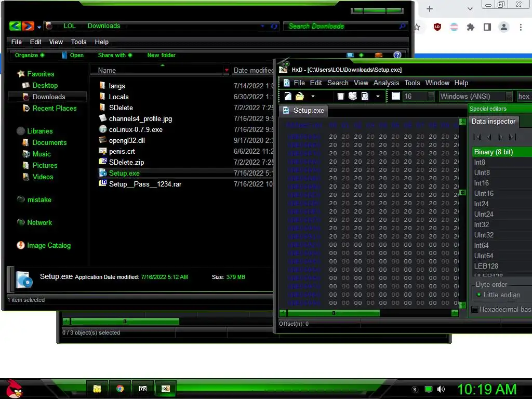The width and height of the screenshot is (532, 399).
Task: Click the HxD open RAM chip icon
Action: (x=341, y=96)
